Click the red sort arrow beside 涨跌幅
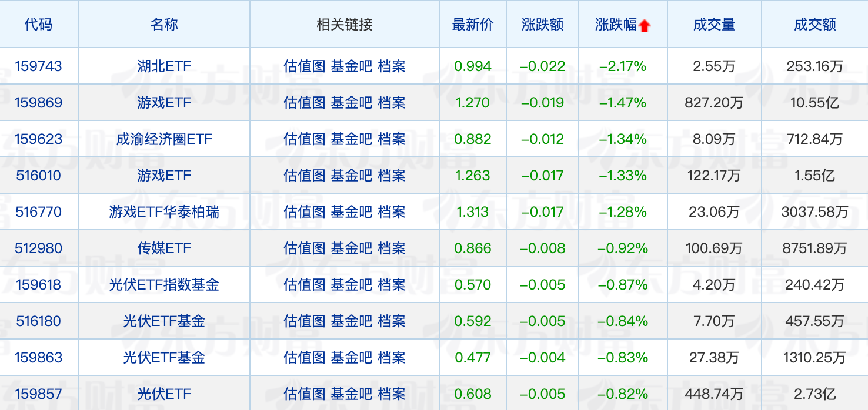Image resolution: width=868 pixels, height=410 pixels. pyautogui.click(x=645, y=25)
